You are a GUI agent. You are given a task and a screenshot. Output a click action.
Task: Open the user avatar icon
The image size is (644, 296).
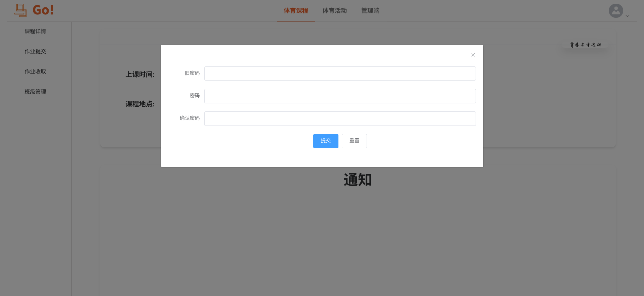point(616,11)
